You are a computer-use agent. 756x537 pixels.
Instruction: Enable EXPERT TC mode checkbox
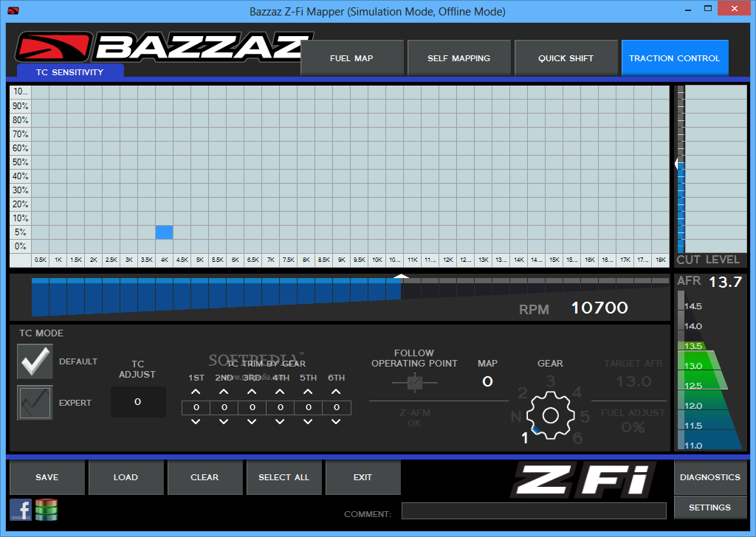click(x=35, y=403)
